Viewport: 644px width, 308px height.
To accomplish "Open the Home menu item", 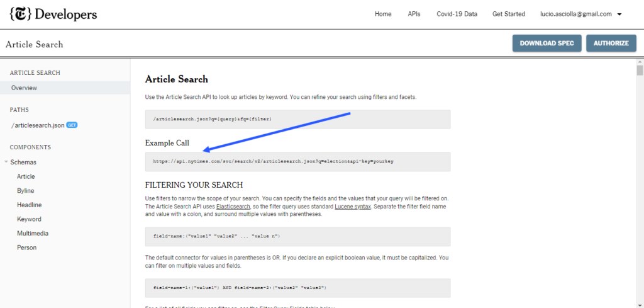I will pyautogui.click(x=383, y=14).
